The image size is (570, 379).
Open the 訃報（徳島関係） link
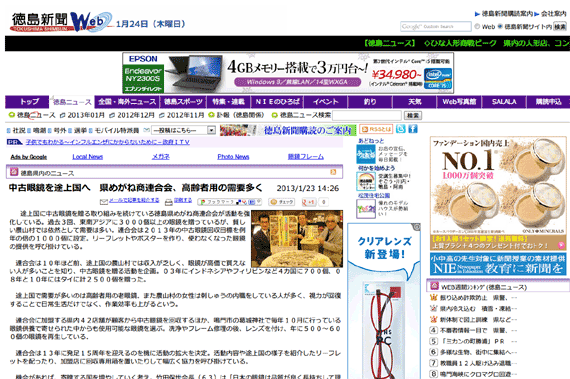point(240,115)
